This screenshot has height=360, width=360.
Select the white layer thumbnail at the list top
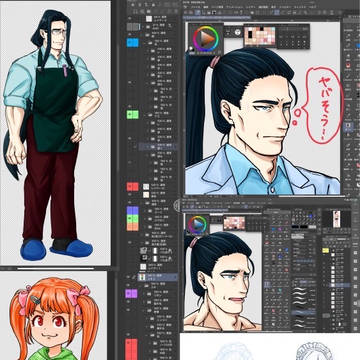point(149,19)
